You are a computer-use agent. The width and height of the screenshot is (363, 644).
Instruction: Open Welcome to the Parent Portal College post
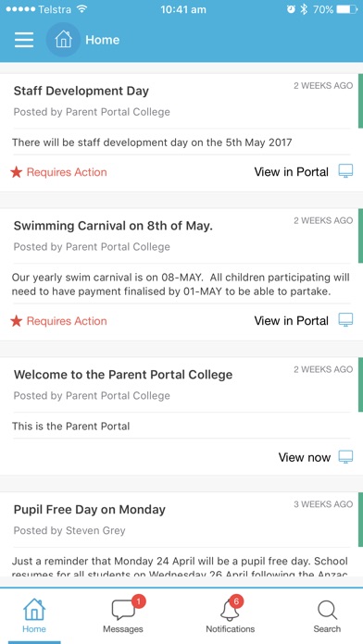point(123,375)
